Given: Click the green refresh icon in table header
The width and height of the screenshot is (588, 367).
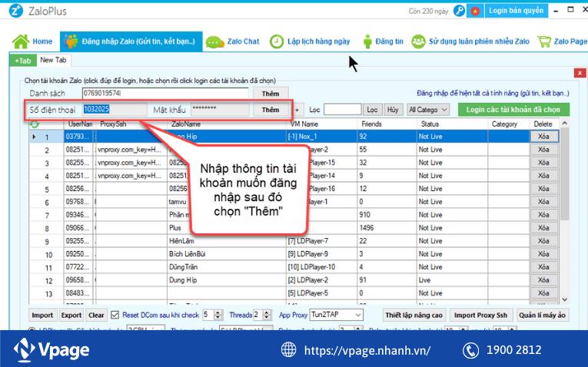Looking at the screenshot, I should [34, 124].
